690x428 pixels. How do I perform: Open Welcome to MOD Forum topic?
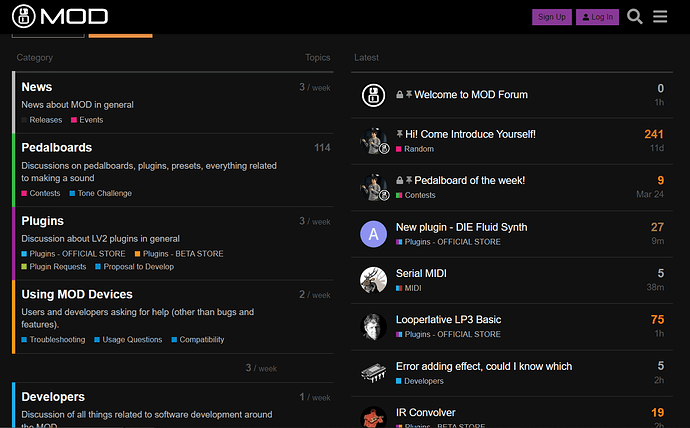point(471,95)
